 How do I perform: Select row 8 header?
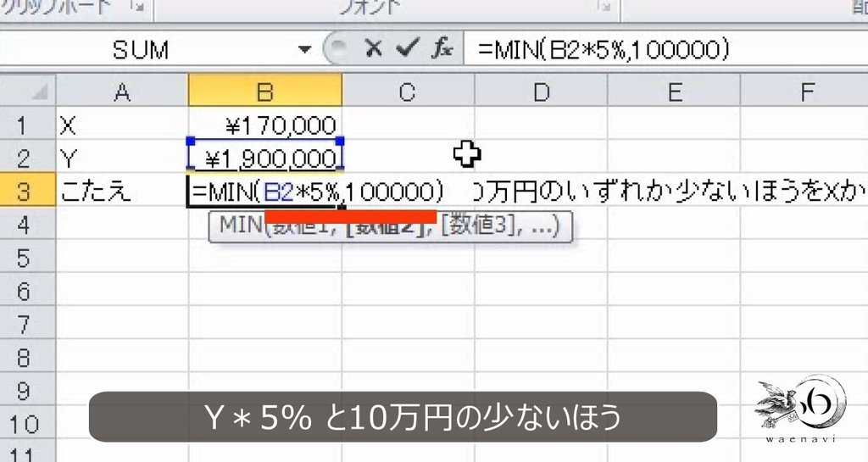tap(28, 357)
